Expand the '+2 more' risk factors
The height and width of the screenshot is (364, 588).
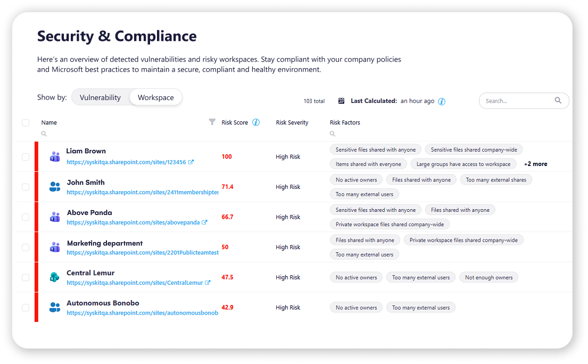tap(535, 164)
